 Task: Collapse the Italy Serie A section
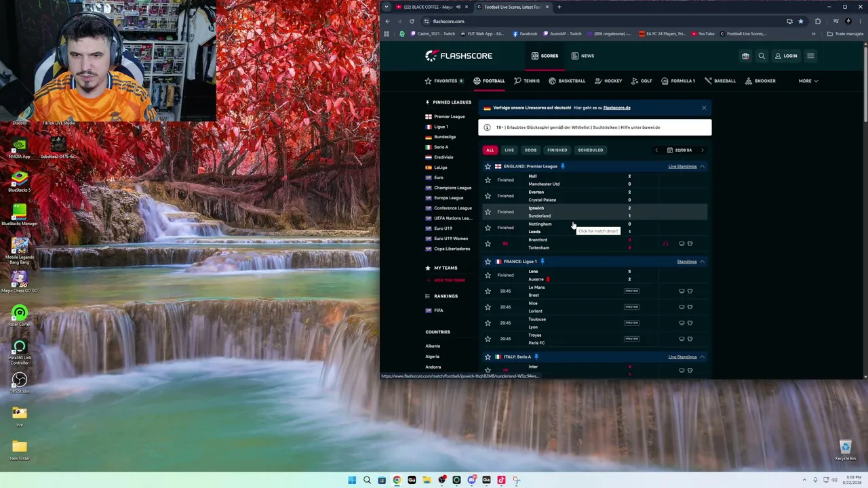[x=702, y=357]
